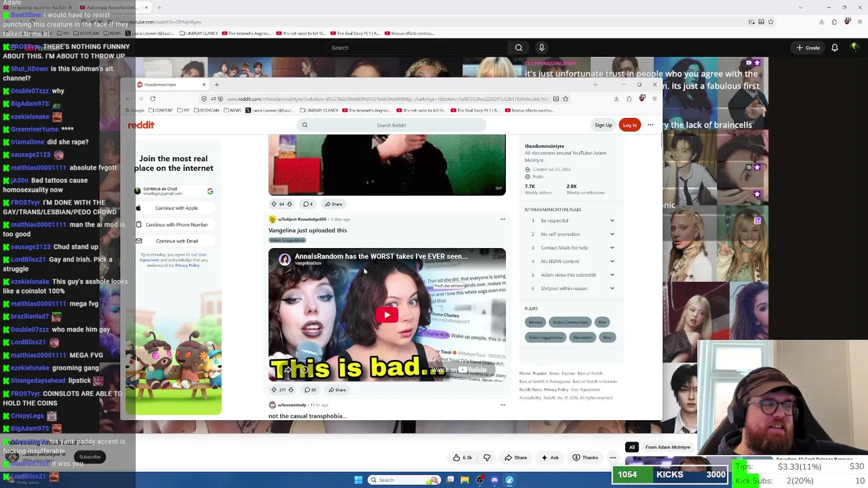Click YouTube voice search microphone
The image size is (868, 488).
pos(541,47)
